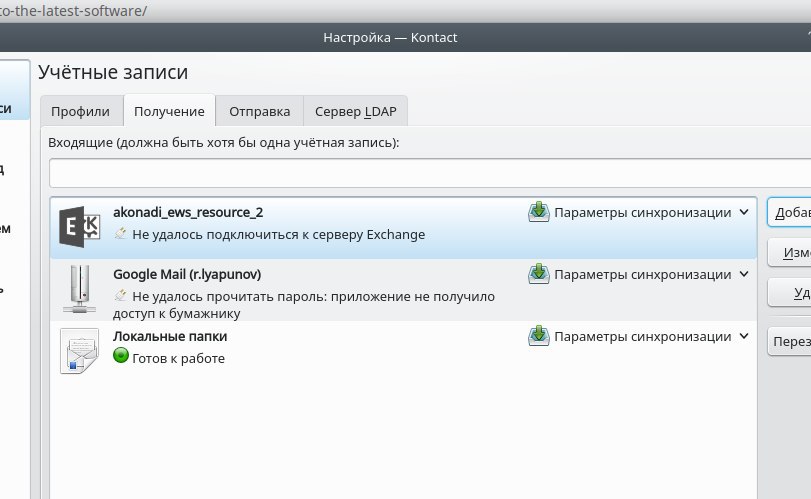Select the Google Mail (r.lyapunov) account name
Viewport: 811px width, 499px height.
point(187,274)
